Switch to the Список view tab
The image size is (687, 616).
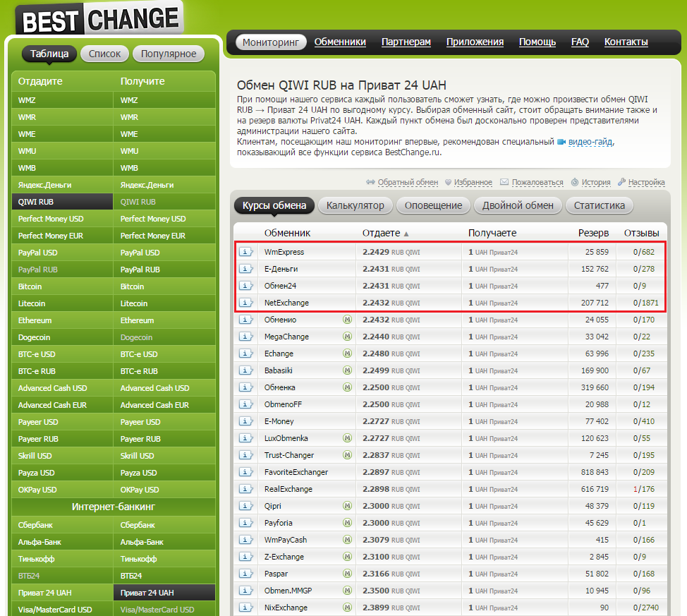pyautogui.click(x=104, y=54)
